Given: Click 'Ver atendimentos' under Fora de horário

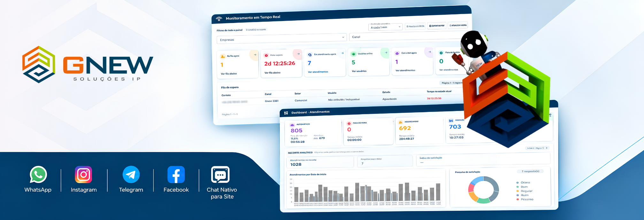Looking at the screenshot, I should (x=448, y=70).
